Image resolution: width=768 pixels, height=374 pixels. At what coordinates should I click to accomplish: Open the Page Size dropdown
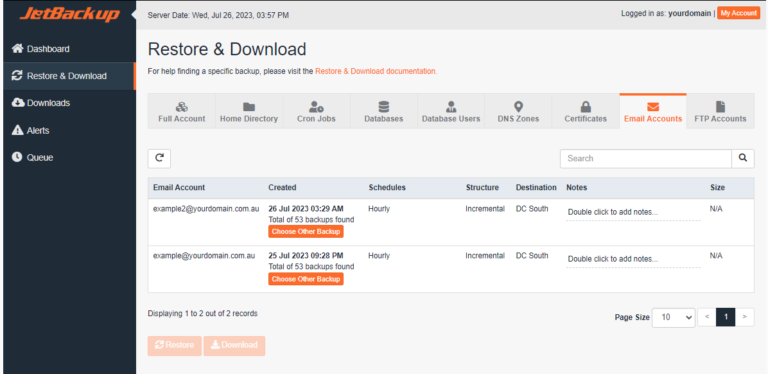673,317
